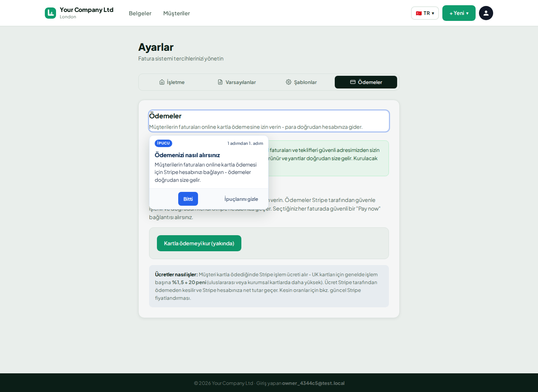The width and height of the screenshot is (538, 392).
Task: Open the user profile avatar menu
Action: coord(486,13)
